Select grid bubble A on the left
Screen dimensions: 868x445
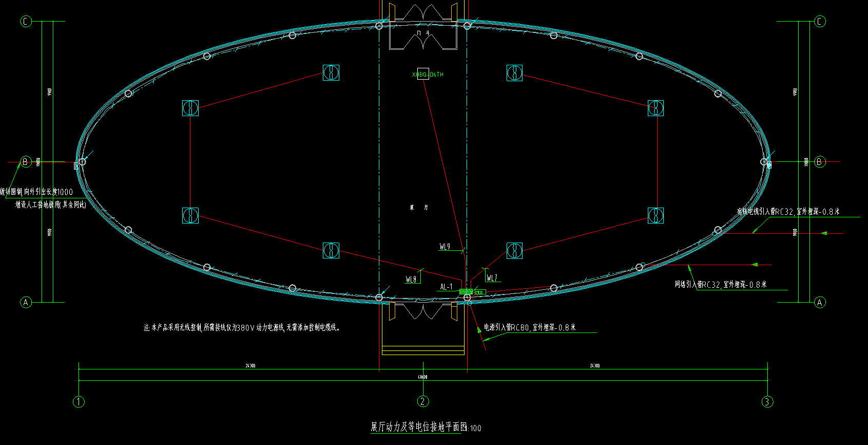click(26, 302)
